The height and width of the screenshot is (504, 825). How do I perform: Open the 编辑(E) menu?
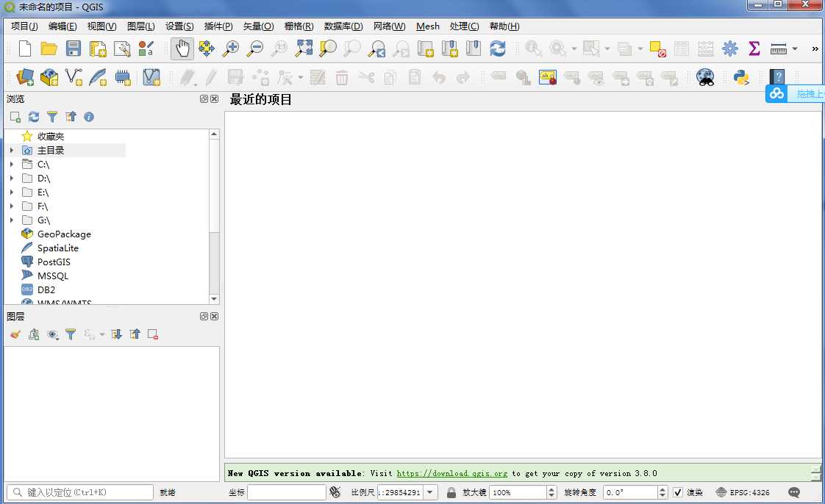click(63, 26)
